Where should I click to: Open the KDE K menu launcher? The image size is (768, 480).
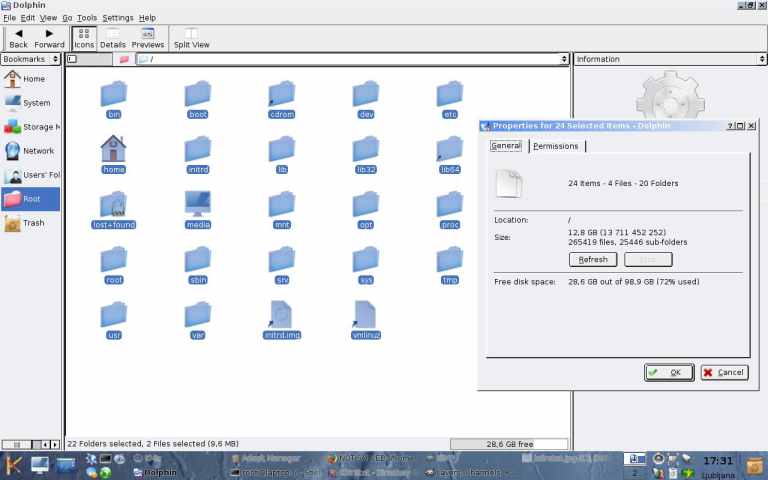14,465
